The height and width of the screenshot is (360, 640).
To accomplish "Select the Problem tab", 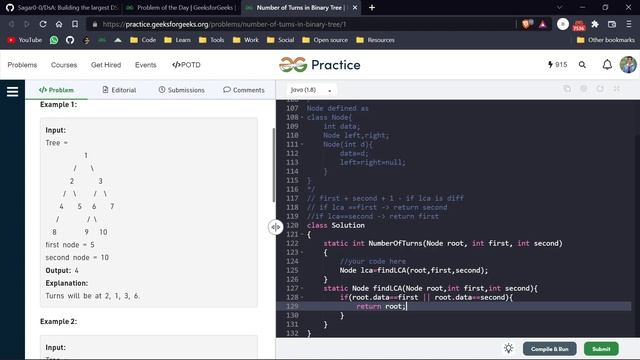I will click(56, 90).
